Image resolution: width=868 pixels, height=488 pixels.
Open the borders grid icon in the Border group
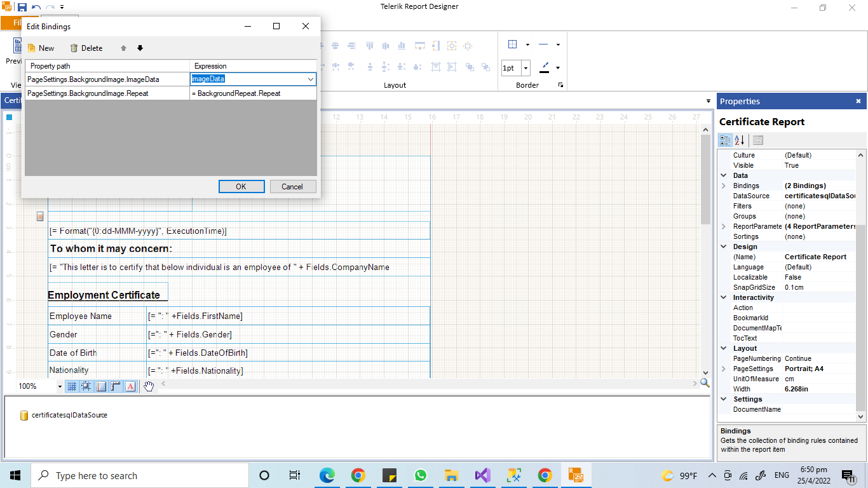click(x=513, y=44)
